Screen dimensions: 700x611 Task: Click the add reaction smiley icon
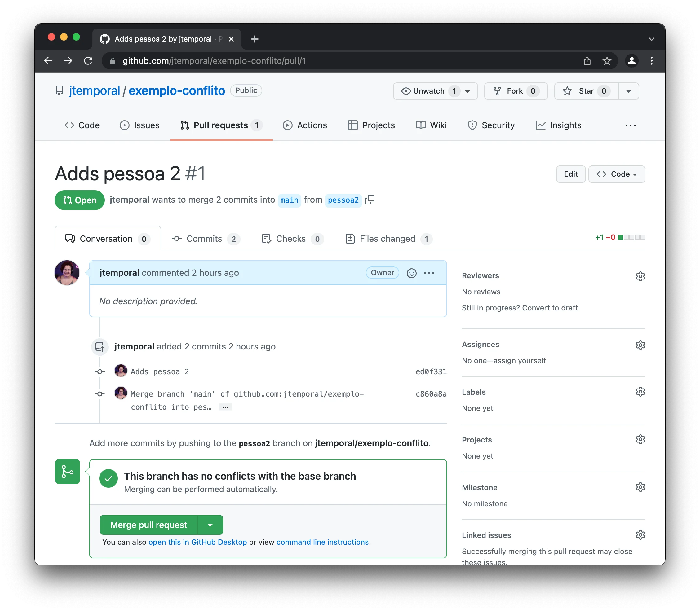pos(411,273)
